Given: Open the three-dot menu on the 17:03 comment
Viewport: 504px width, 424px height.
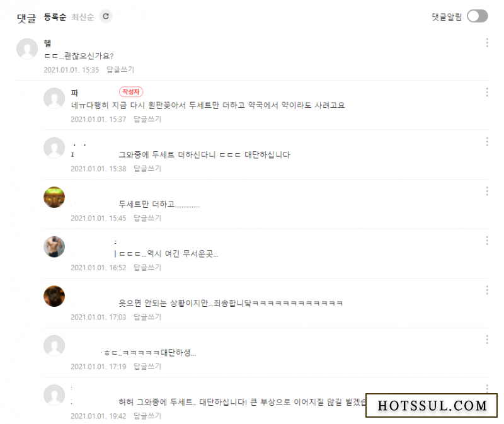Looking at the screenshot, I should point(487,290).
